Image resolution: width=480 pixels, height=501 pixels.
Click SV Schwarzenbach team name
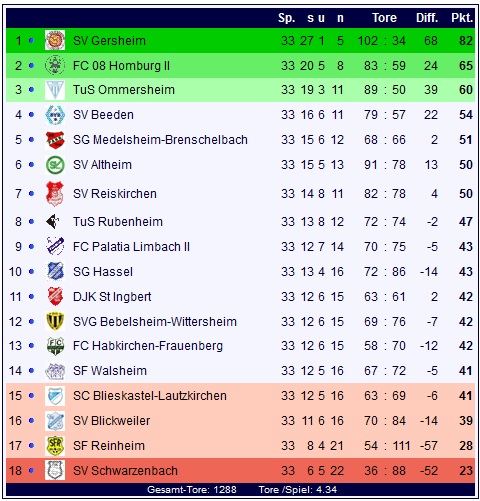pos(125,471)
